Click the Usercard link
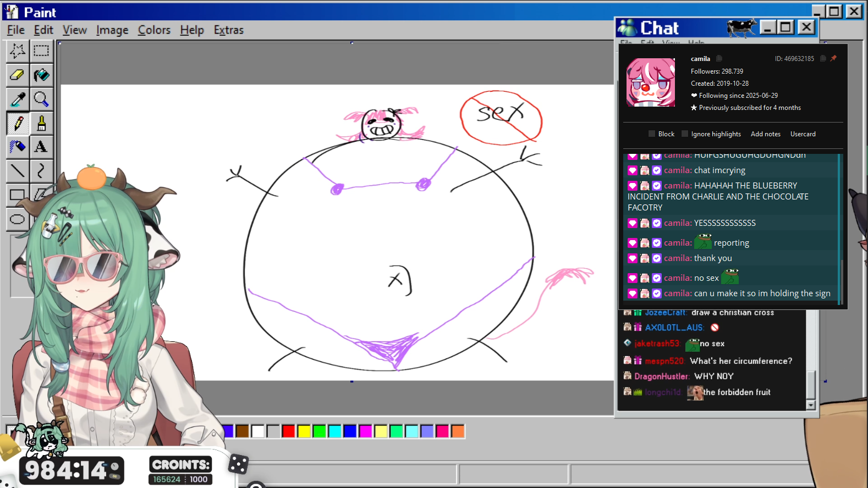This screenshot has width=868, height=488. (x=803, y=134)
